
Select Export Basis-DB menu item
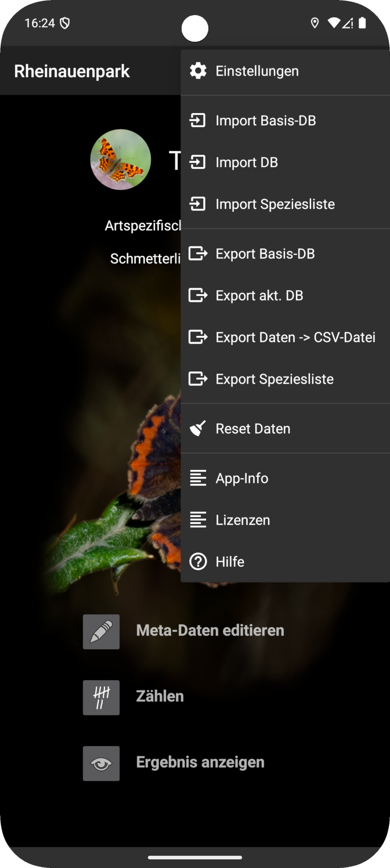tap(265, 254)
